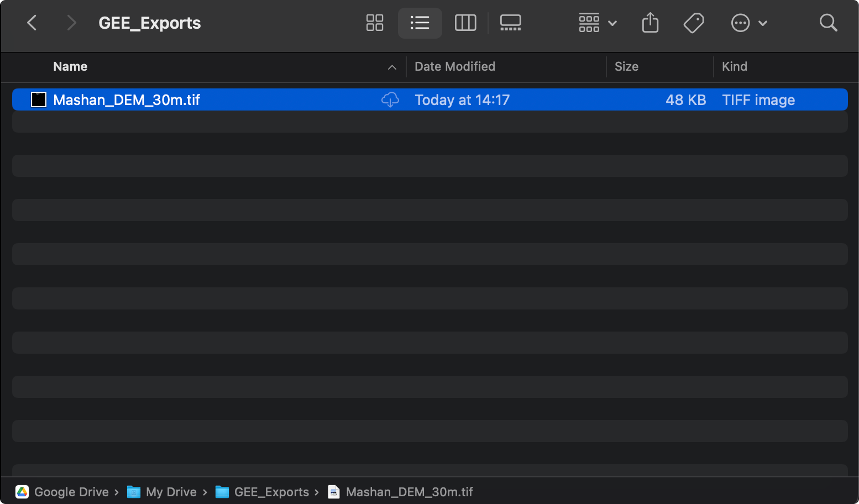
Task: Go forward to next folder
Action: coord(71,23)
